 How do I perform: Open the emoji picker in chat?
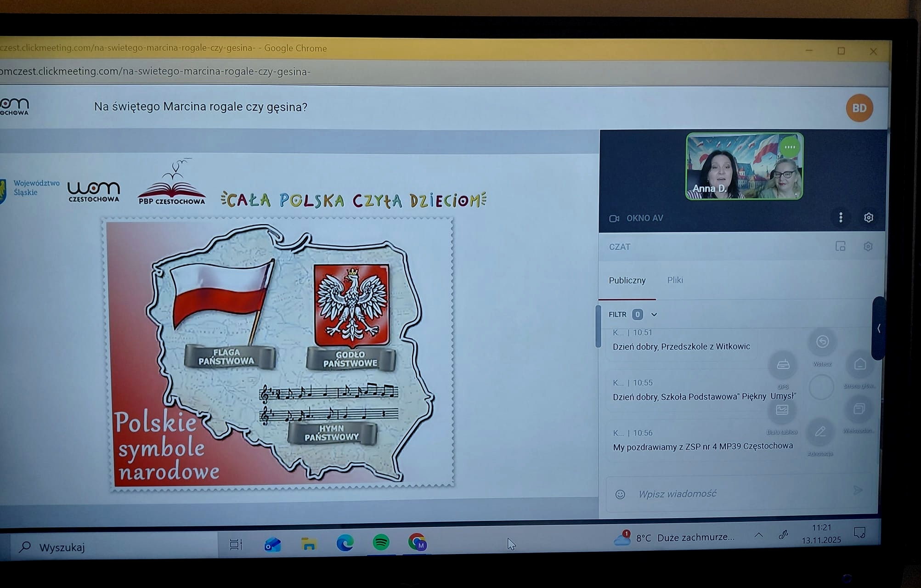coord(620,494)
